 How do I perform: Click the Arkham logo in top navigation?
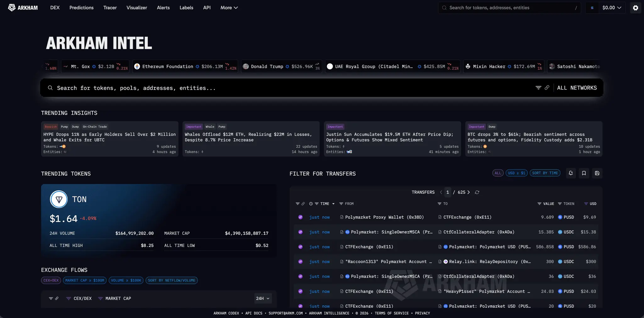point(23,8)
